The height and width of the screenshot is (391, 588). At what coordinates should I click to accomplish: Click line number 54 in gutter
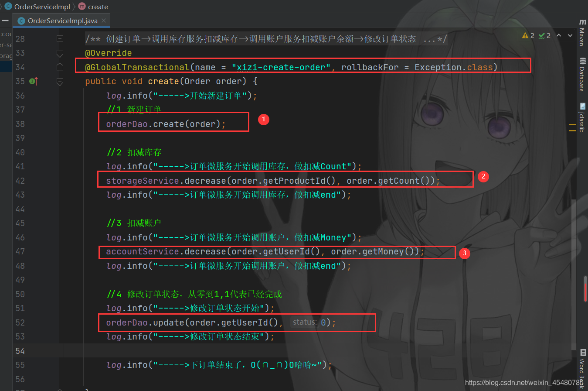[x=20, y=351]
